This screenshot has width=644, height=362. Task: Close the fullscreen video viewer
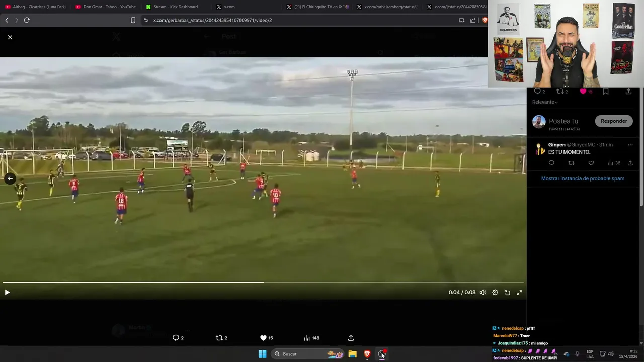coord(10,37)
